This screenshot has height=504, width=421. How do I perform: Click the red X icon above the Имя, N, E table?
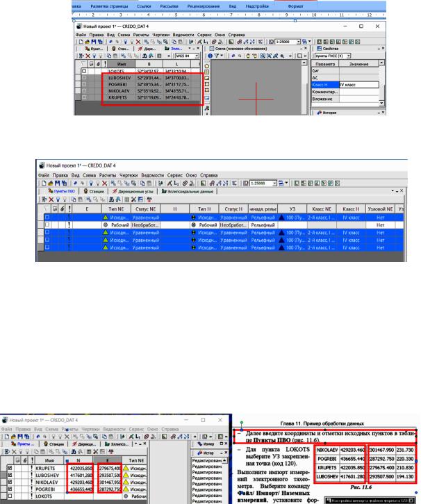(14, 452)
